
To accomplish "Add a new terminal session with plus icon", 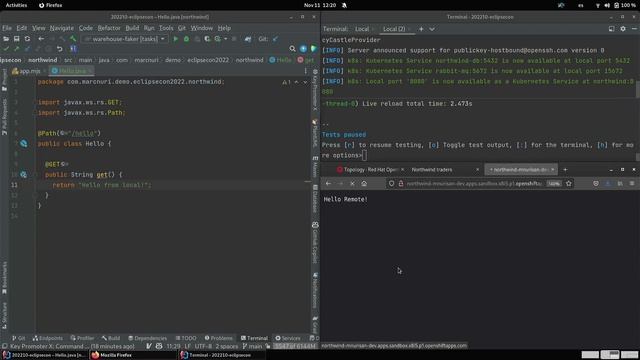I will click(421, 29).
